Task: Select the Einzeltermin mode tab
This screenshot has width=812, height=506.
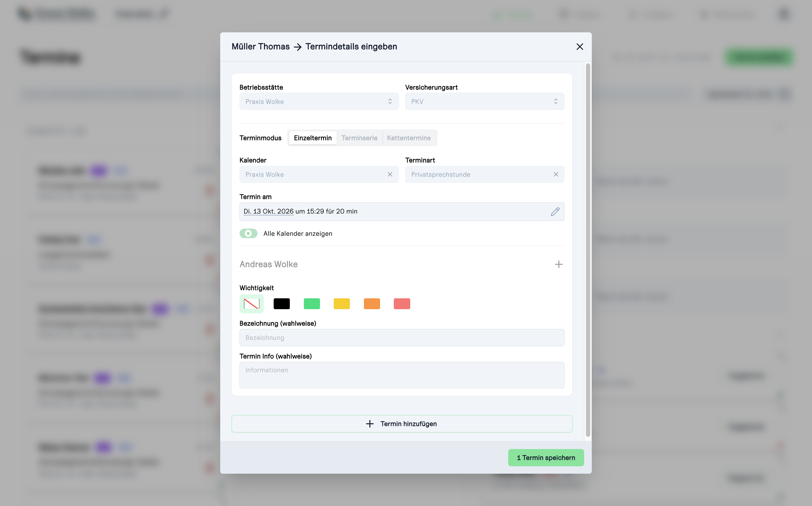Action: 313,138
